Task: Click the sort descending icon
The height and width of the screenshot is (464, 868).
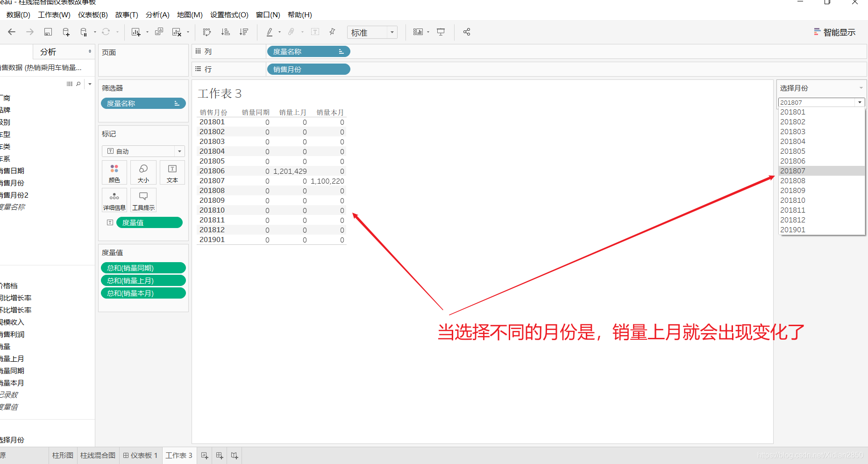Action: pyautogui.click(x=244, y=32)
